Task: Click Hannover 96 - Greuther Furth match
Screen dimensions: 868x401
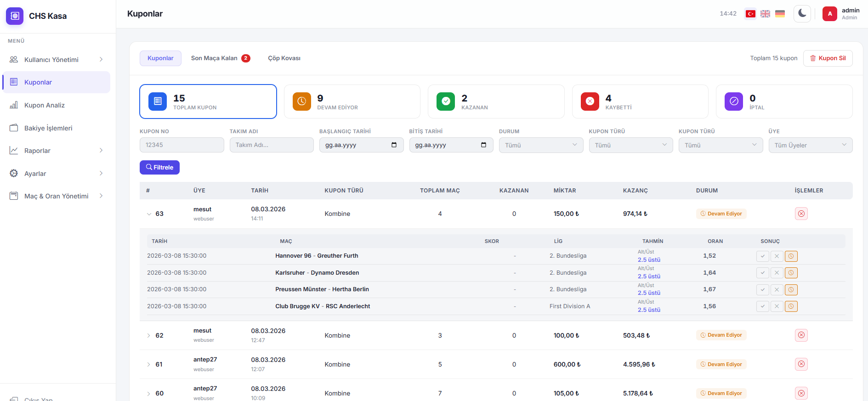Action: pyautogui.click(x=317, y=256)
